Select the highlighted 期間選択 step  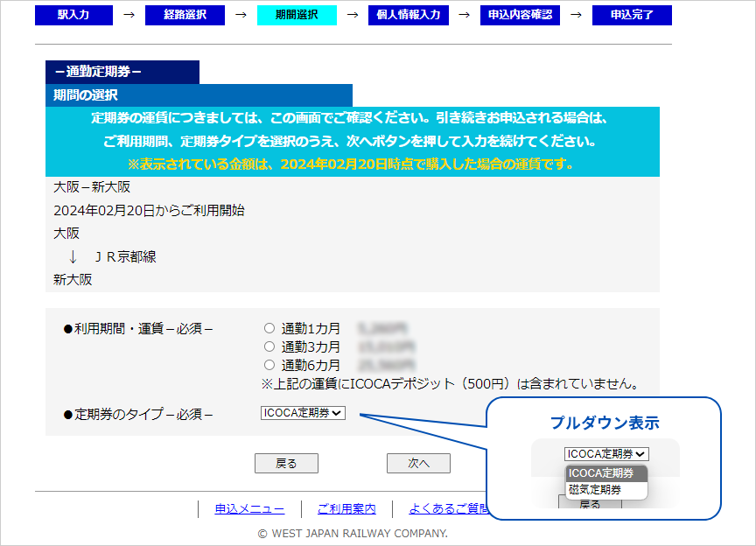(x=297, y=15)
